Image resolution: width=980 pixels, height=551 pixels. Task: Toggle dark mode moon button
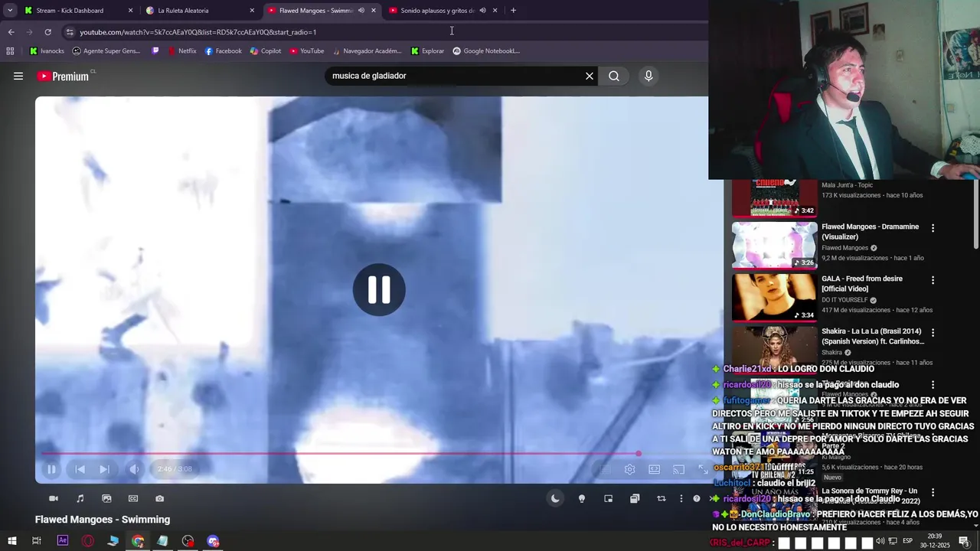click(x=555, y=498)
